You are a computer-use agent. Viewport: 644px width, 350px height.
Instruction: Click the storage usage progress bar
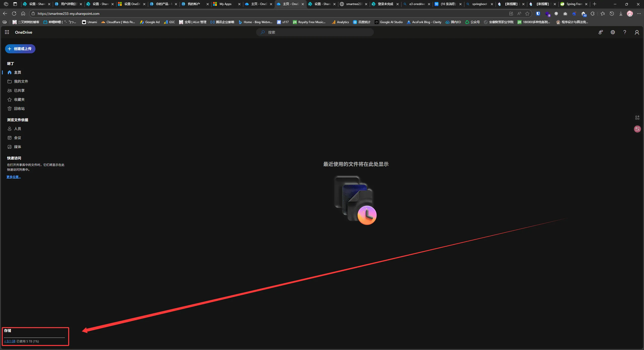tap(34, 337)
